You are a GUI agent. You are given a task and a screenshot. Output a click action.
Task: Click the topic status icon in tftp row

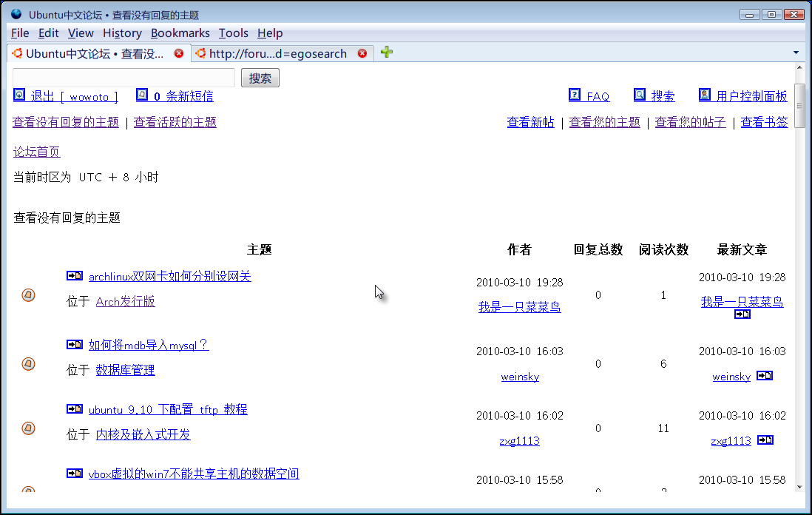tap(29, 428)
